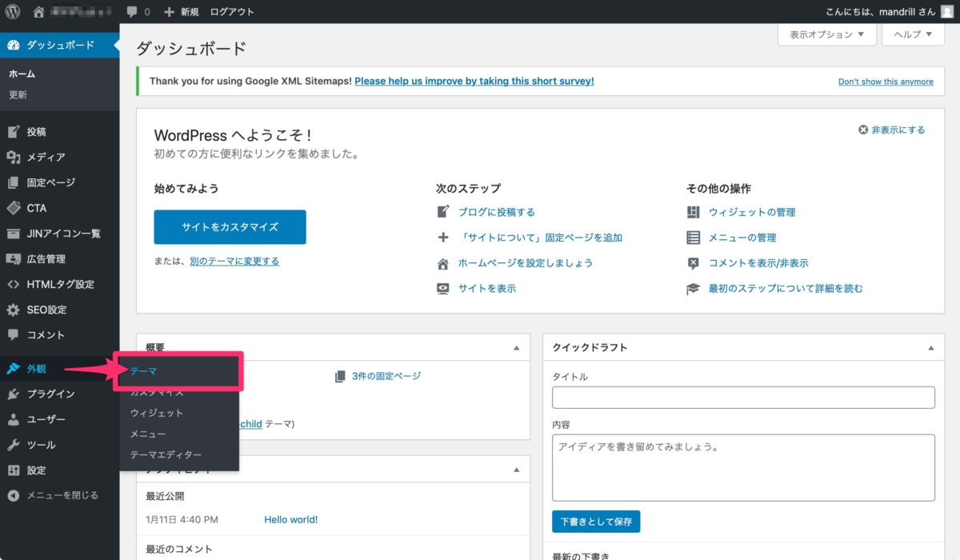This screenshot has width=960, height=560.
Task: Click the edit icon beside ブログに投稿する
Action: coord(443,212)
